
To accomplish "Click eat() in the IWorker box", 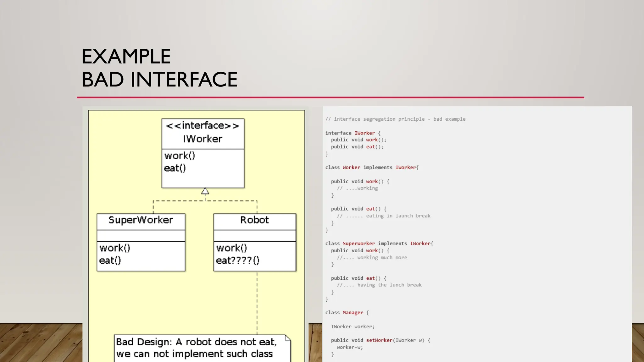I will (x=175, y=168).
